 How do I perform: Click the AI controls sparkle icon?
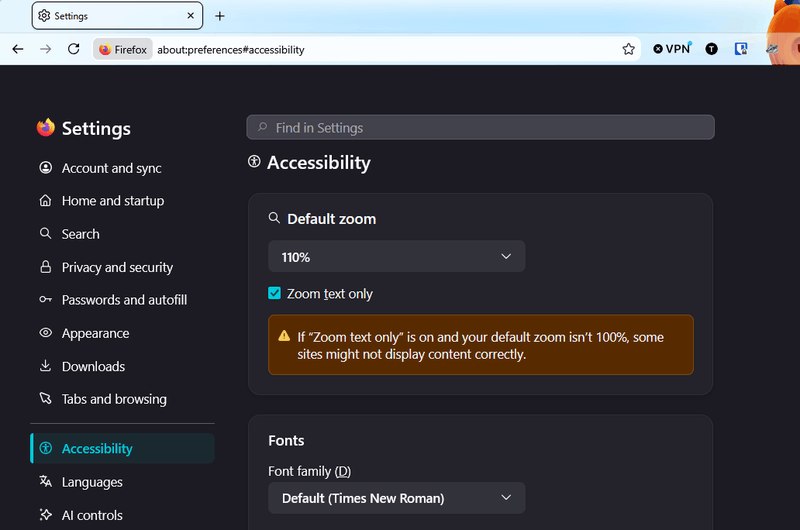tap(45, 514)
